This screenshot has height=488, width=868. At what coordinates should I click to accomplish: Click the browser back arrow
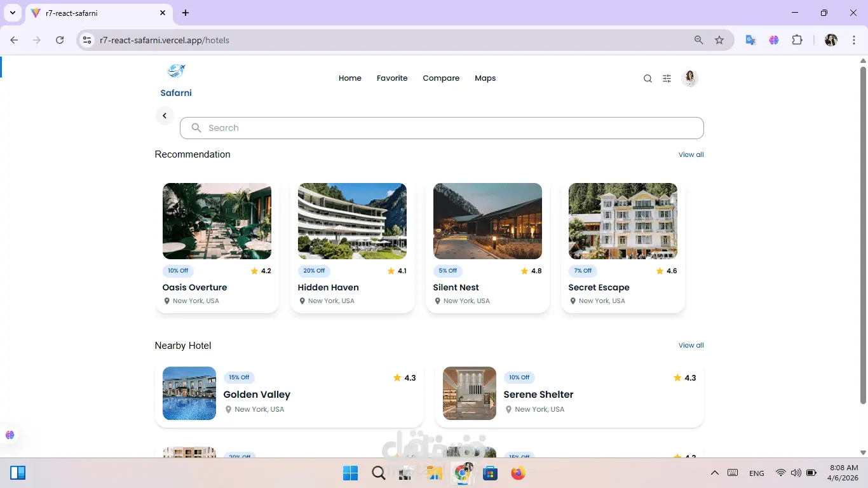click(x=14, y=40)
